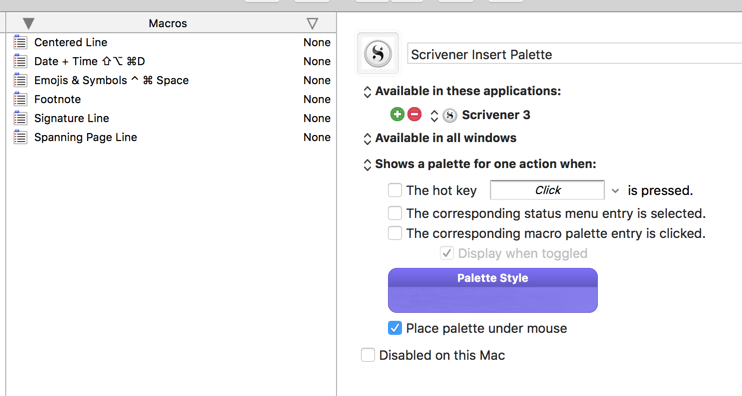Image resolution: width=742 pixels, height=396 pixels.
Task: Click the filled sort triangle in Macros header
Action: coord(29,23)
